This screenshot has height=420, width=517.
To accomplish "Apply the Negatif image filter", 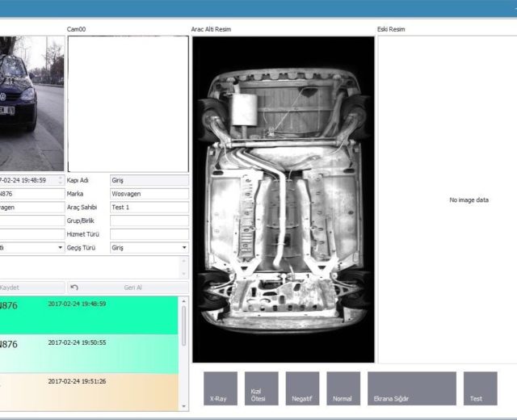I will coord(302,388).
